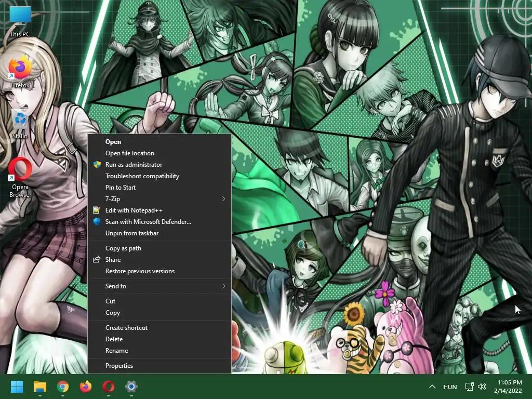The image size is (532, 399).
Task: Select Copy as path
Action: coord(159,248)
